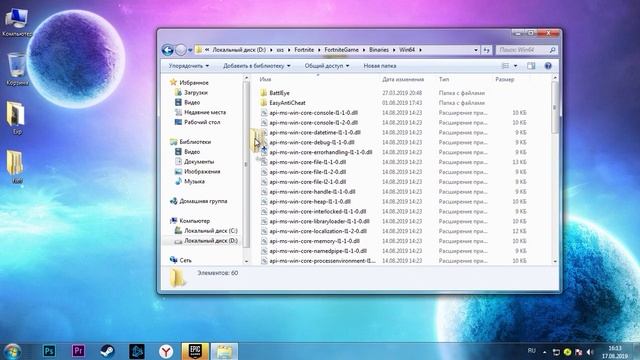Select Fortnite in the address breadcrumb
This screenshot has width=640, height=360.
[x=304, y=50]
